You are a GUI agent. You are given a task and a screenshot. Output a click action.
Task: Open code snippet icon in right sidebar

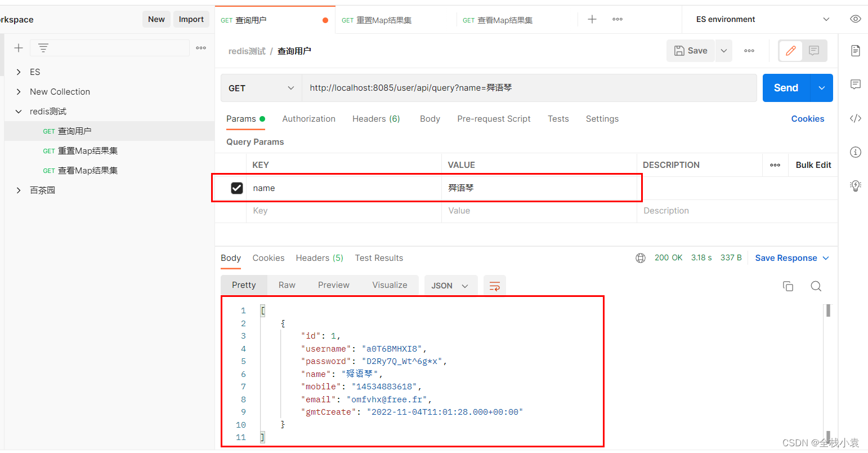click(856, 118)
